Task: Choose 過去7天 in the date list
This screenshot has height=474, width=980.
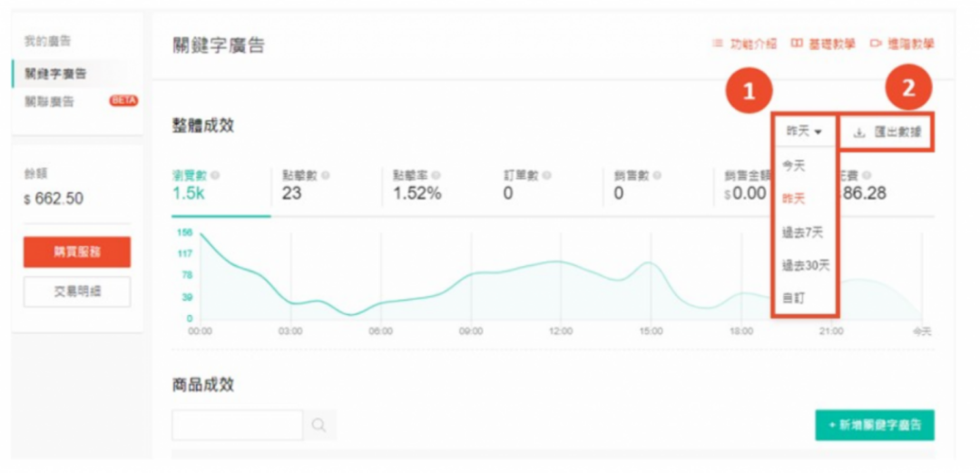Action: [802, 232]
